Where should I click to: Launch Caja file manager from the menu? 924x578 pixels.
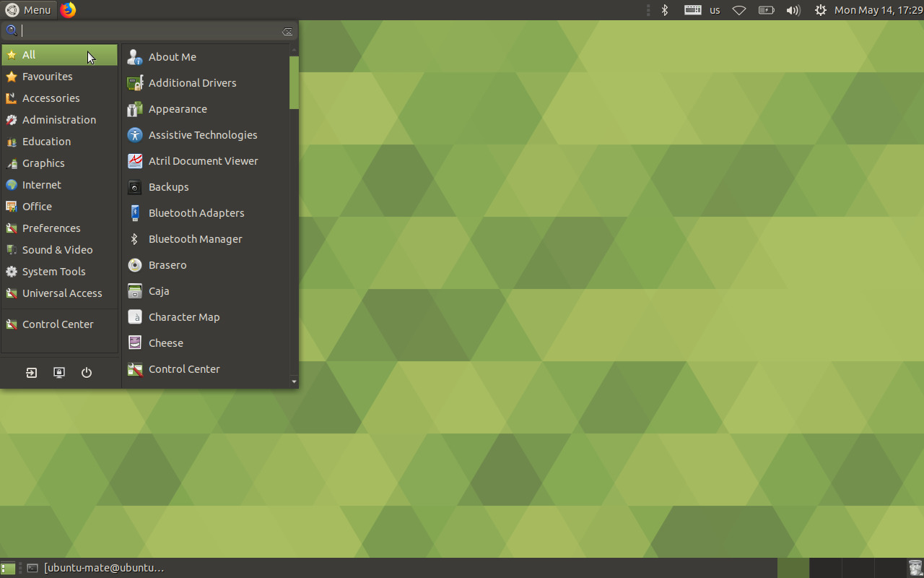click(x=157, y=290)
